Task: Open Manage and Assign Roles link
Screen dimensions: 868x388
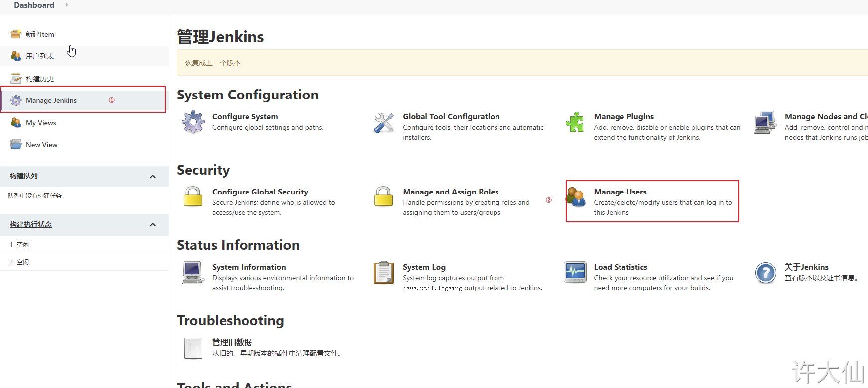Action: tap(451, 192)
